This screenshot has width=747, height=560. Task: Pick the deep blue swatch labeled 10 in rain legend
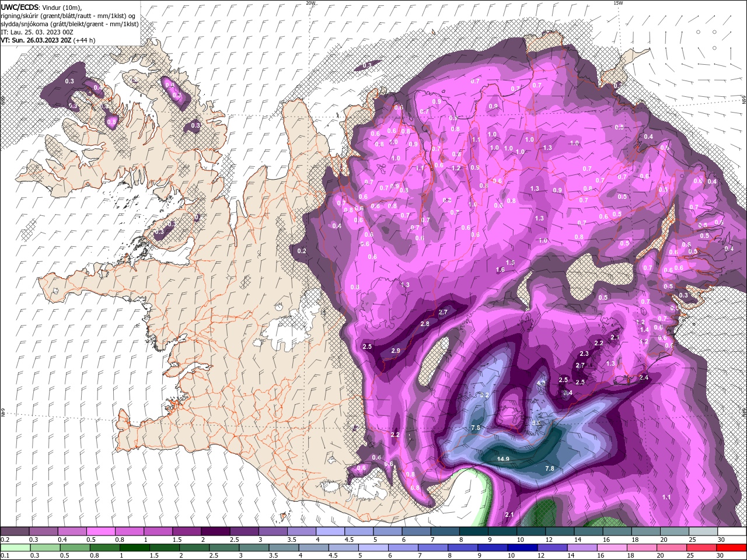point(523,548)
